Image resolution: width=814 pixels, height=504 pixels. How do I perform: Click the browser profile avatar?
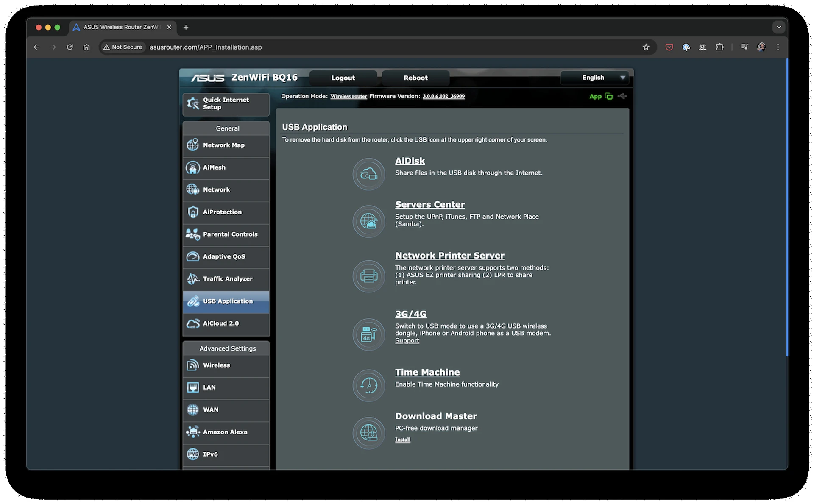(761, 47)
